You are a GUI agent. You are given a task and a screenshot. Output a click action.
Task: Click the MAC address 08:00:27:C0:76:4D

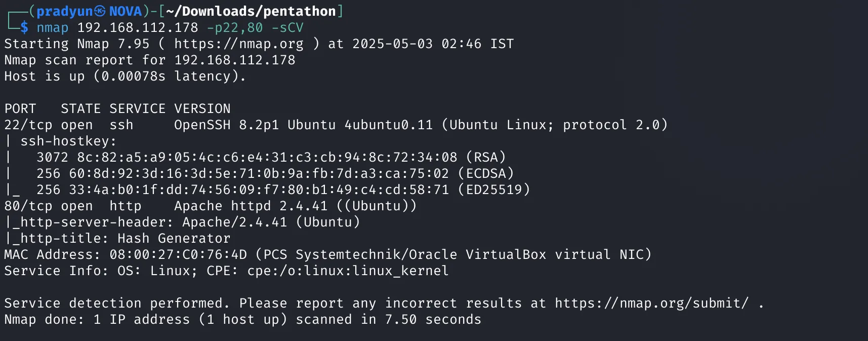[x=178, y=255]
